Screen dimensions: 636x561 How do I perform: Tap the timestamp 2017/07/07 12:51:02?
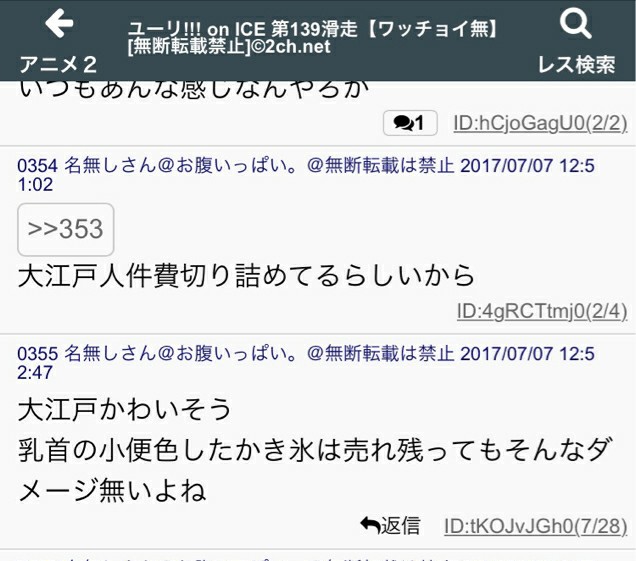pos(306,175)
